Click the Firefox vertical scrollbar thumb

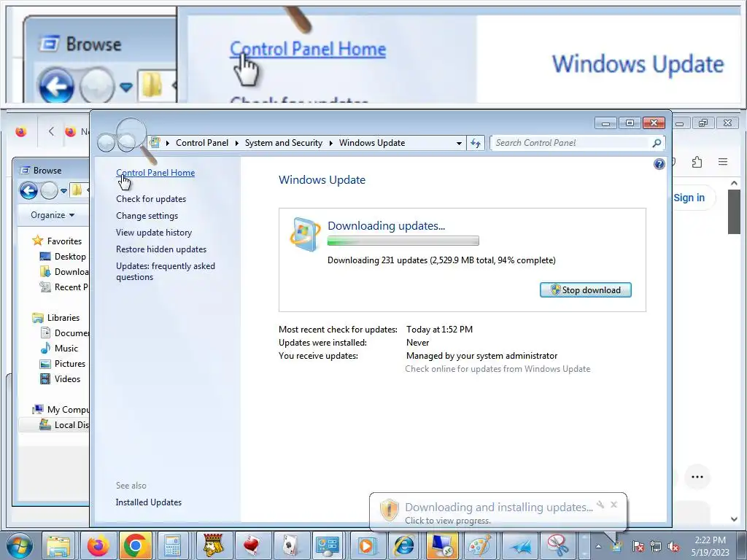(734, 211)
